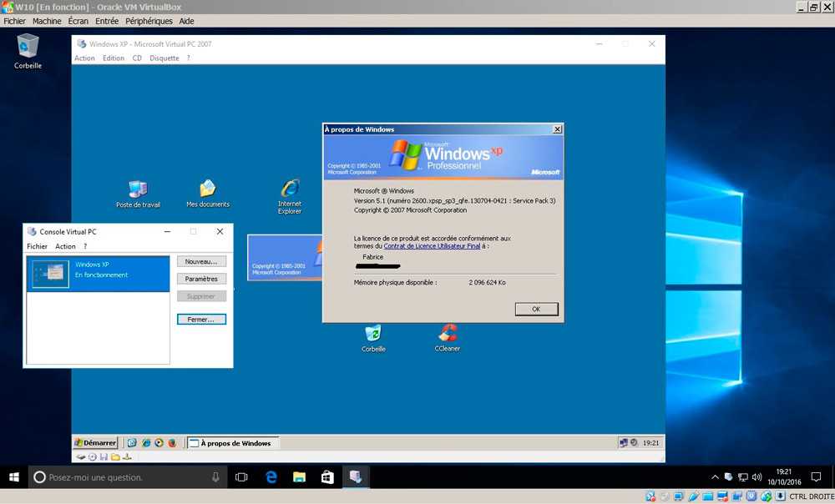This screenshot has height=504, width=835.
Task: Open File Explorer from the Windows 10 taskbar
Action: [299, 477]
